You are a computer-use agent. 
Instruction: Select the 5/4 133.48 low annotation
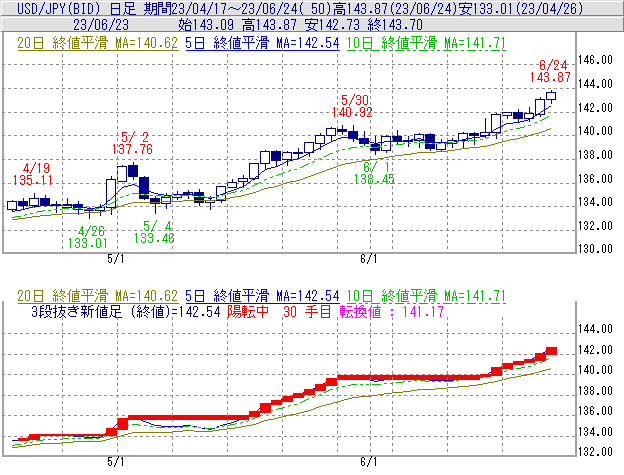[x=154, y=232]
